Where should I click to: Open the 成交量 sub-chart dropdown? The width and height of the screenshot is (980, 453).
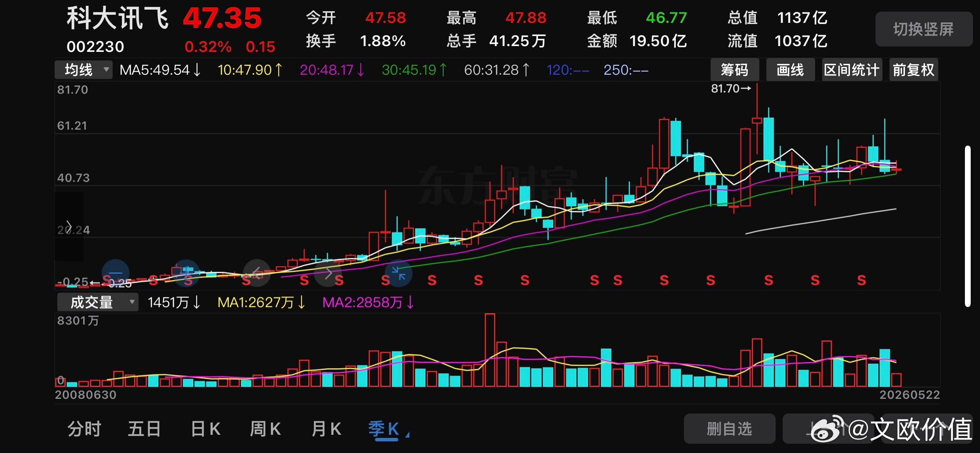coord(98,302)
